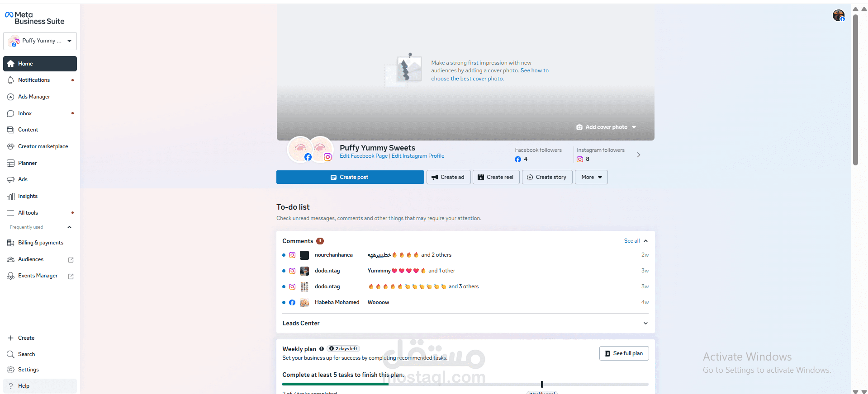868x394 pixels.
Task: Click the Weekly plan info icon
Action: 322,349
